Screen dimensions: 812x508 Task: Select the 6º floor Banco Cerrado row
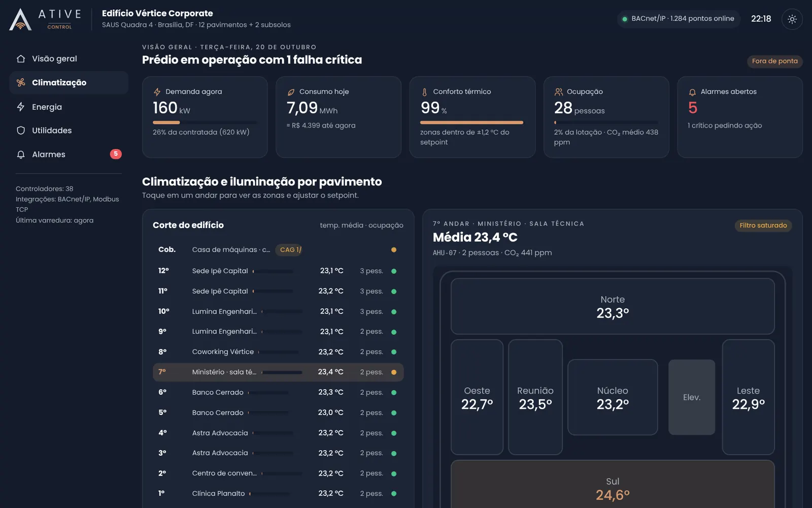point(278,393)
